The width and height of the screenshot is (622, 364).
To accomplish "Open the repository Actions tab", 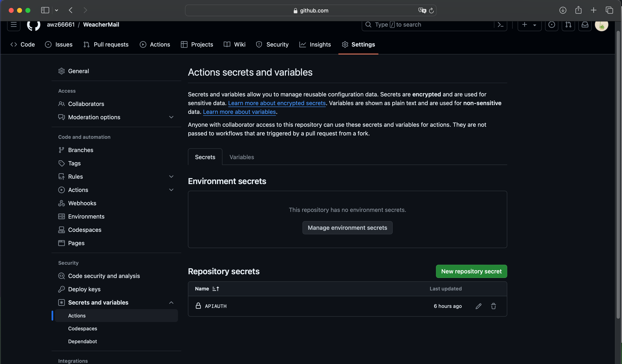I will pyautogui.click(x=155, y=44).
